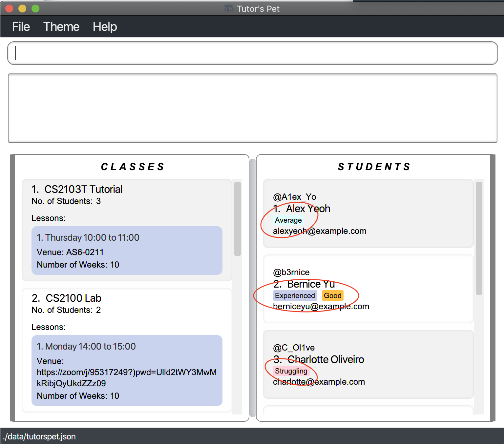The height and width of the screenshot is (444, 504).
Task: Click the CLASSES panel heading
Action: (x=133, y=167)
